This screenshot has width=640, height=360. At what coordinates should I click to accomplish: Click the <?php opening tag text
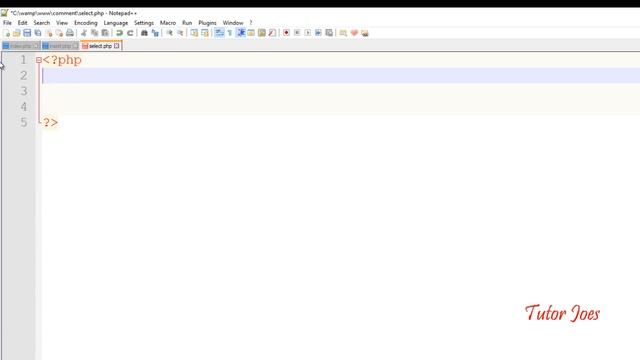62,60
